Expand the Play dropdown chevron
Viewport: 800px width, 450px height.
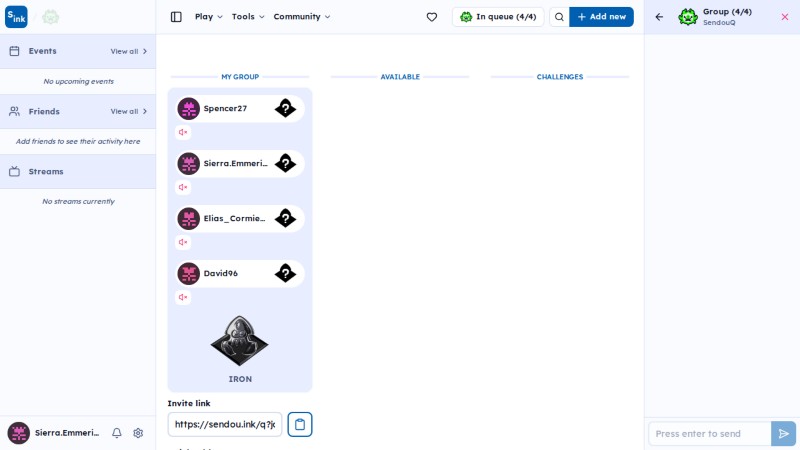(x=220, y=17)
